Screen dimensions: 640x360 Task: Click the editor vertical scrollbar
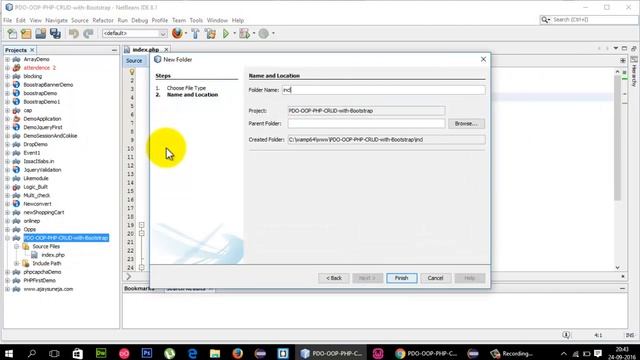pyautogui.click(x=617, y=139)
